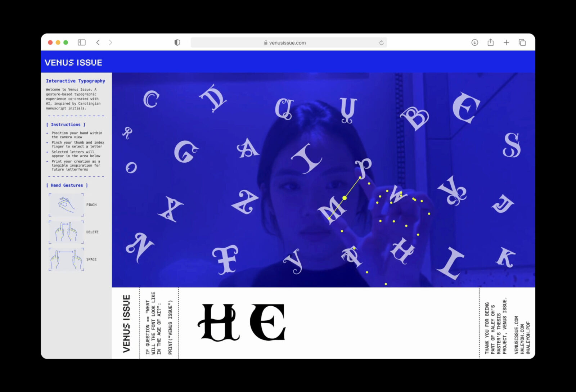Screen dimensions: 576x392
Task: Click the forward navigation arrow
Action: pyautogui.click(x=111, y=42)
